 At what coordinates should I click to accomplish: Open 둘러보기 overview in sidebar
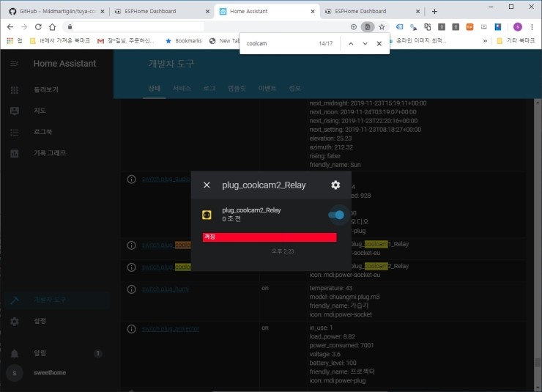click(56, 90)
